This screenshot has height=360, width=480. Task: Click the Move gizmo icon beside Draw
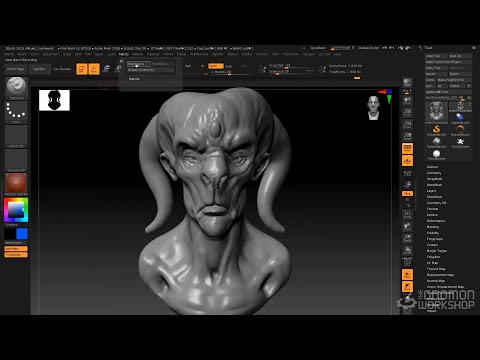[106, 69]
